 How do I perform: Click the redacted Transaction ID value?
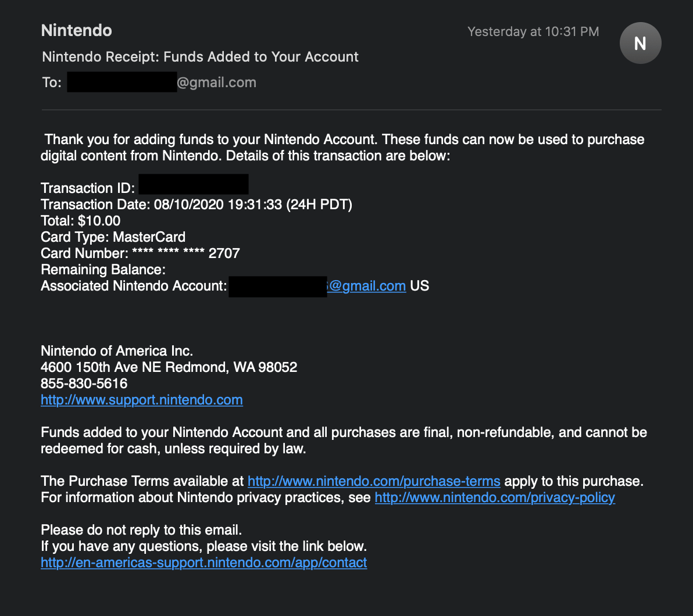coord(194,185)
